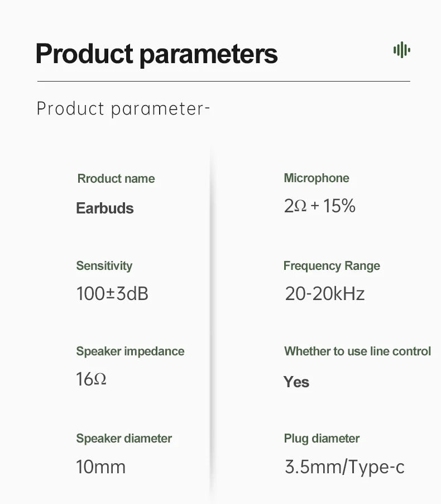
Task: Select the 20-20kHz value
Action: tap(325, 293)
